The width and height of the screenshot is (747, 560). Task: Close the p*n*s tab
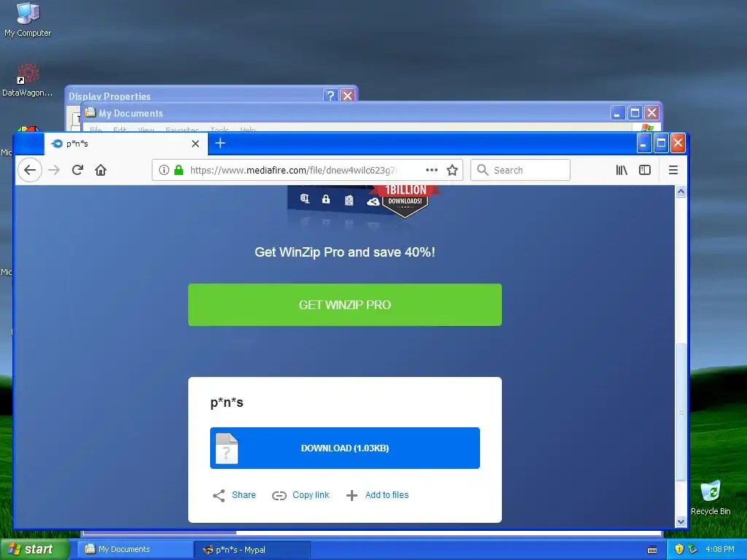point(196,144)
